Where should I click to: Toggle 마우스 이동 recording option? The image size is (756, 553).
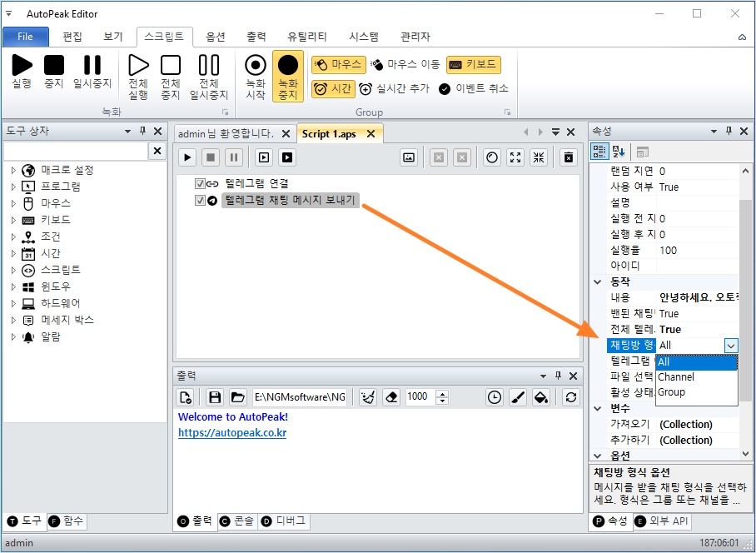coord(405,65)
